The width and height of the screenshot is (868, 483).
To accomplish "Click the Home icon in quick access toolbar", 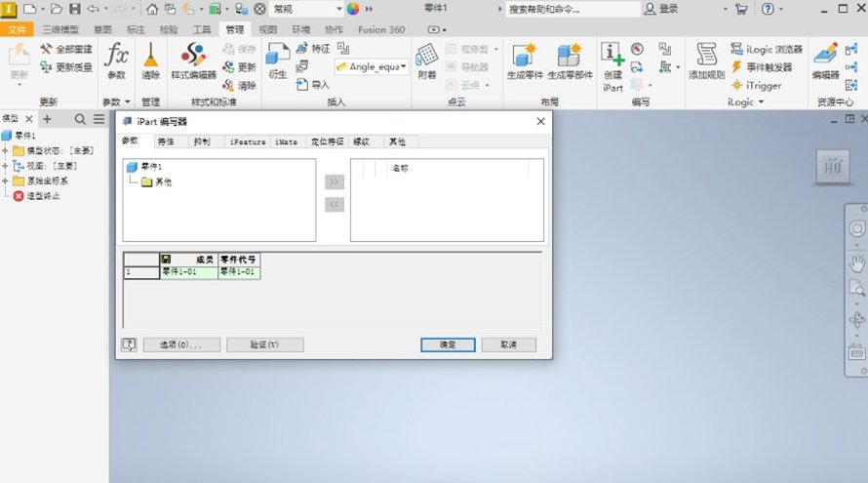I will [x=152, y=9].
